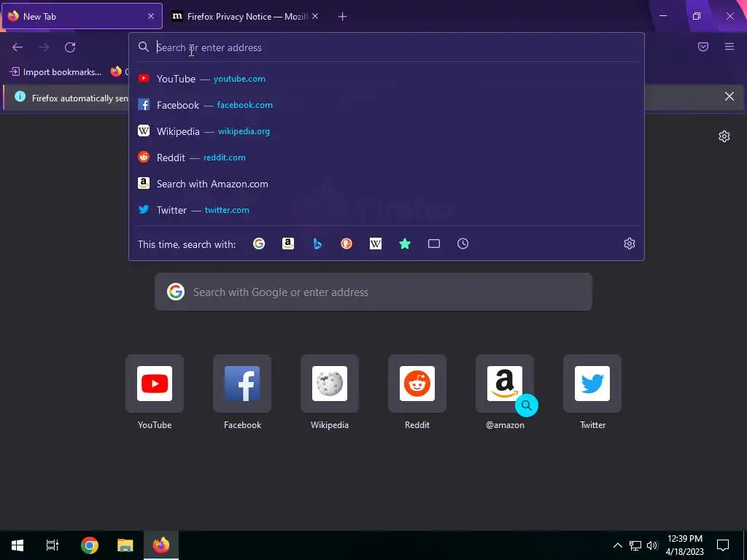This screenshot has width=747, height=560.
Task: Choose Reddit suggestion in dropdown
Action: 387,157
